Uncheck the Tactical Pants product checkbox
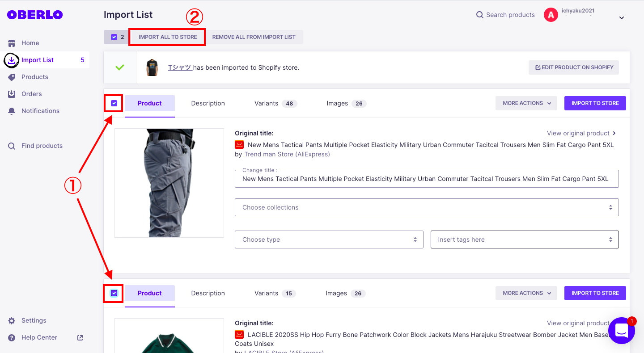 click(x=114, y=103)
